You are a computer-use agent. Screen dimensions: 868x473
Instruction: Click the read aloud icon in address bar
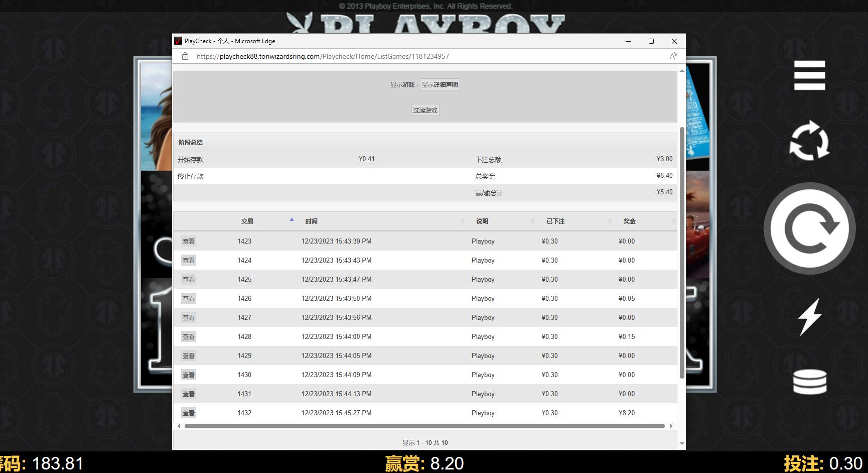pos(673,56)
